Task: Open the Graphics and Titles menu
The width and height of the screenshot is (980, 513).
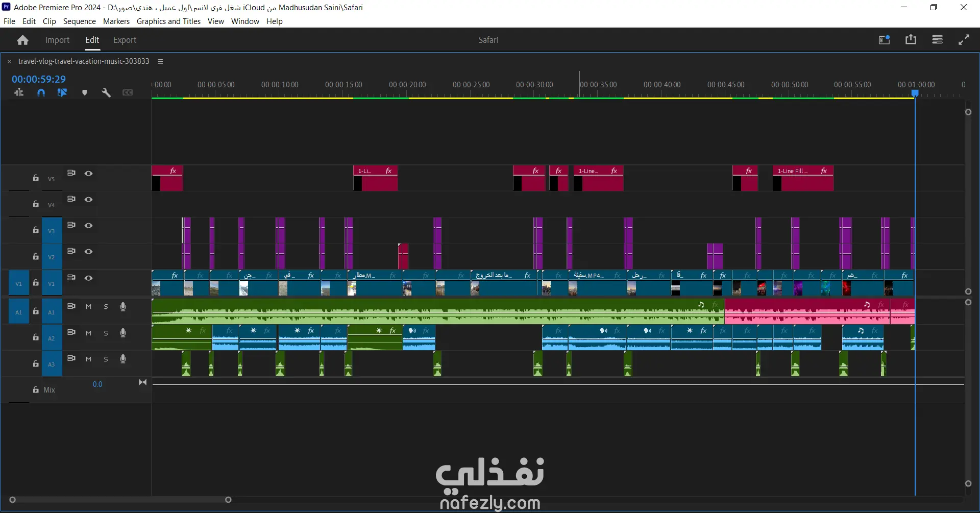Action: coord(168,21)
